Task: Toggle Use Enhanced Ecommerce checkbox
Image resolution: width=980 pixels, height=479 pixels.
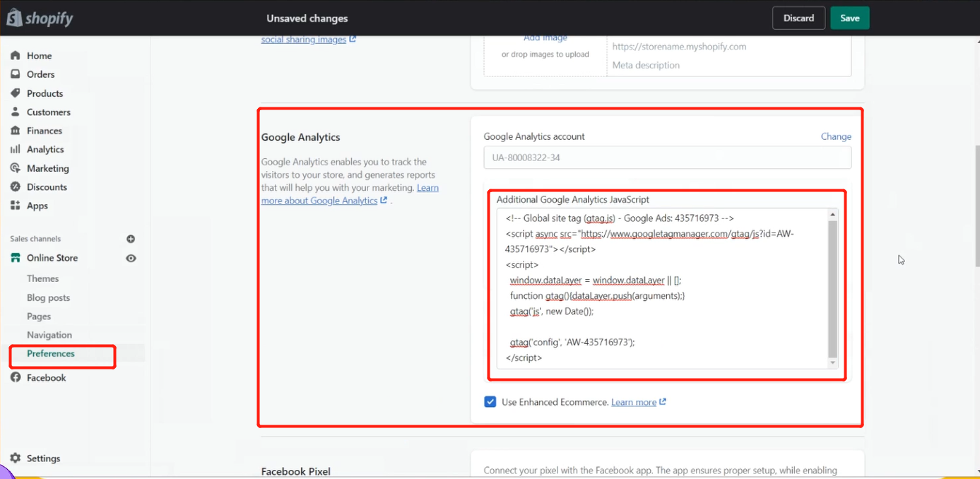Action: click(x=490, y=402)
